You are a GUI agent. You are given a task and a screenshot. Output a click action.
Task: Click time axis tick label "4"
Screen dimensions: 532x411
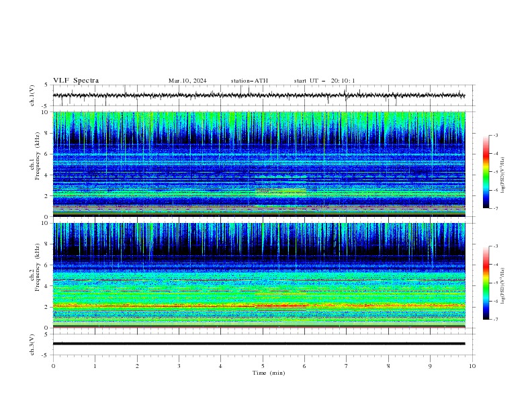(x=220, y=366)
